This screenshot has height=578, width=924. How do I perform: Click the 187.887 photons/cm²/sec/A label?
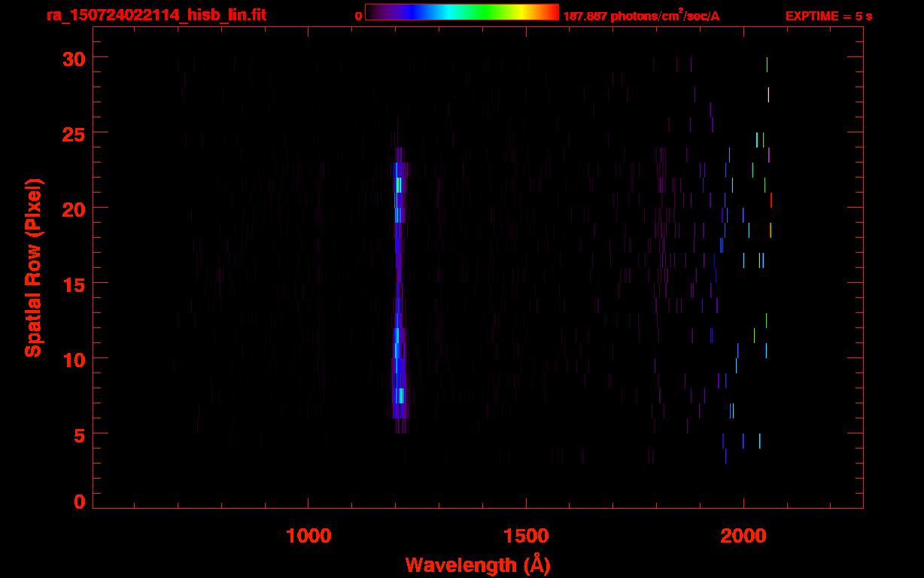tap(641, 16)
